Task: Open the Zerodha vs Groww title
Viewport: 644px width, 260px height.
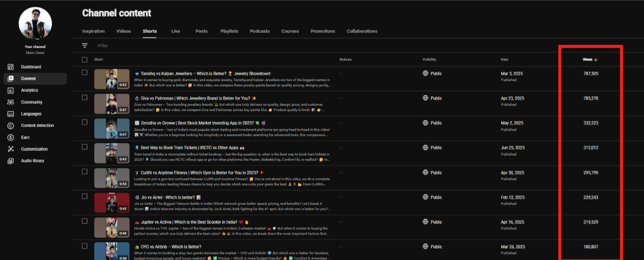Action: pos(200,123)
